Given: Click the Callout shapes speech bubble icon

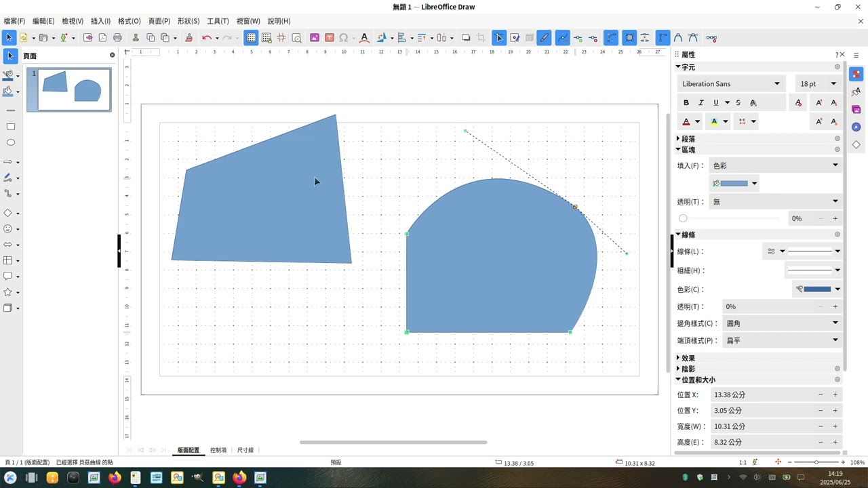Looking at the screenshot, I should point(8,277).
